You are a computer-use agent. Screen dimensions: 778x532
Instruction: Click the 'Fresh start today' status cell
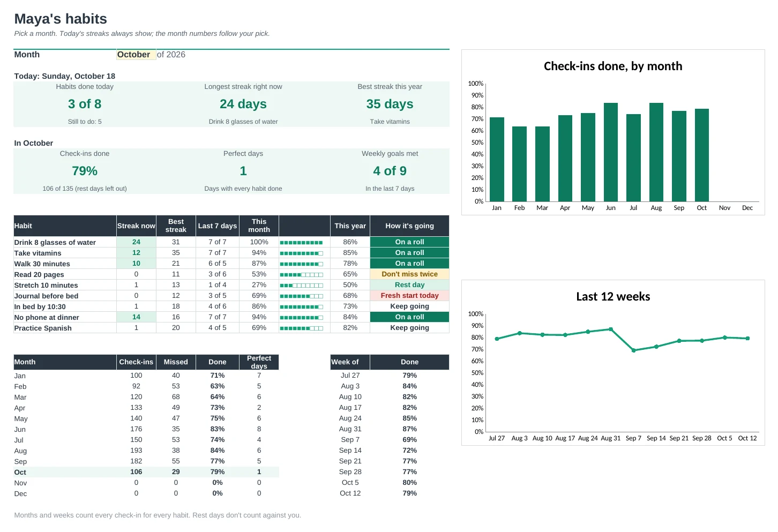(409, 296)
